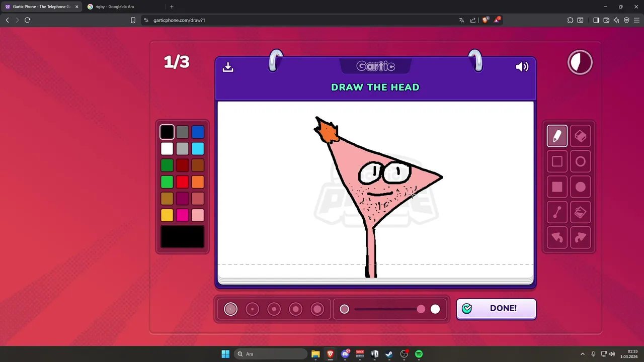Open Spotify from the taskbar
This screenshot has height=362, width=644.
[x=419, y=354]
